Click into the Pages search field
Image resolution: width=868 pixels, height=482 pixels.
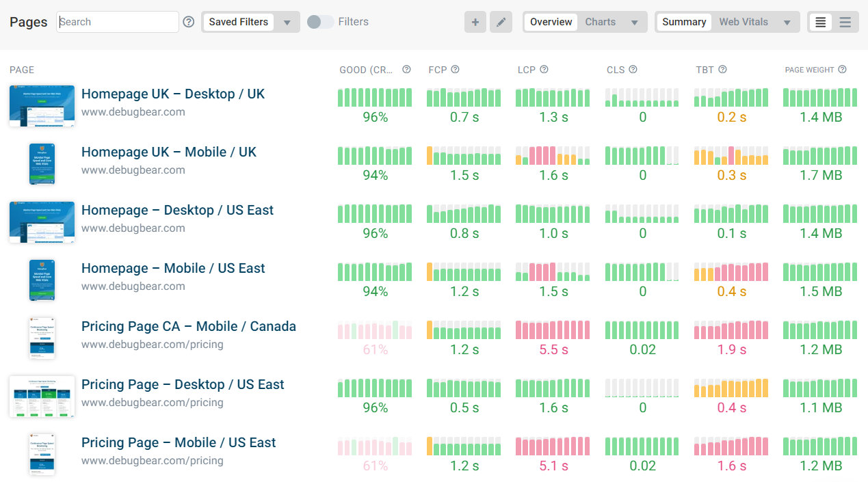117,22
